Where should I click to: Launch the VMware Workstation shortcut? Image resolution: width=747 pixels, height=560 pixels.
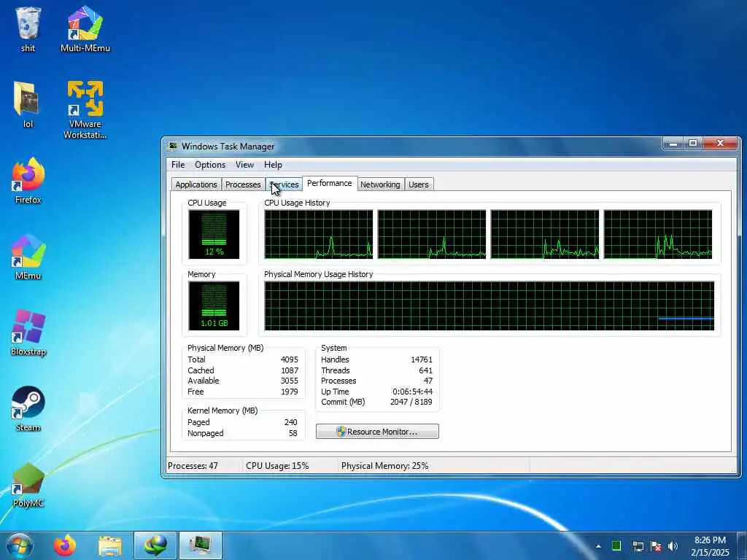85,109
